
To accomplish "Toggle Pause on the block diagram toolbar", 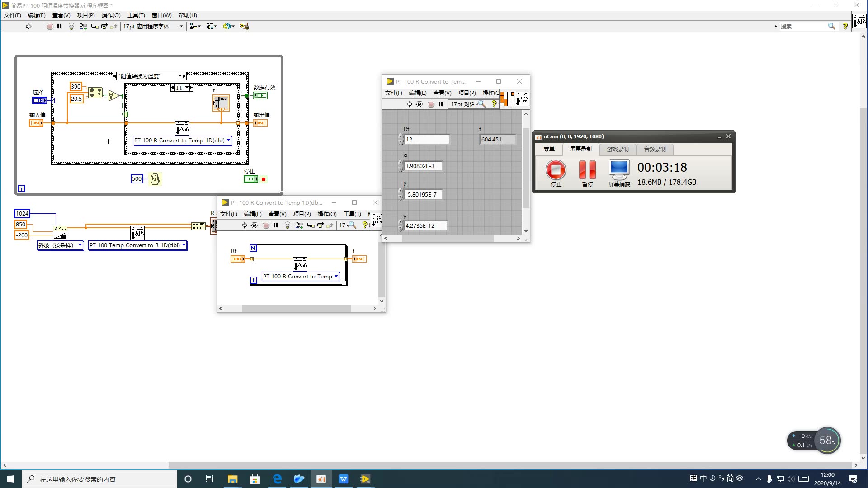I will (59, 26).
